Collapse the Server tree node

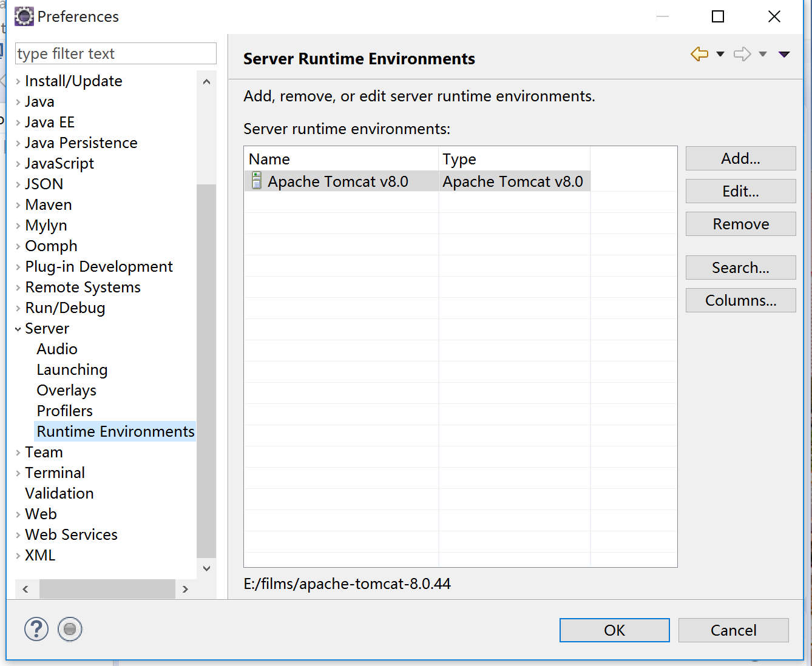18,329
